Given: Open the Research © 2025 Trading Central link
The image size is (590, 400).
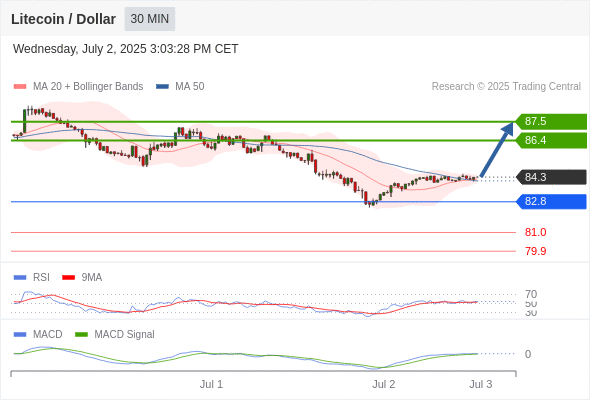Looking at the screenshot, I should pyautogui.click(x=506, y=87).
